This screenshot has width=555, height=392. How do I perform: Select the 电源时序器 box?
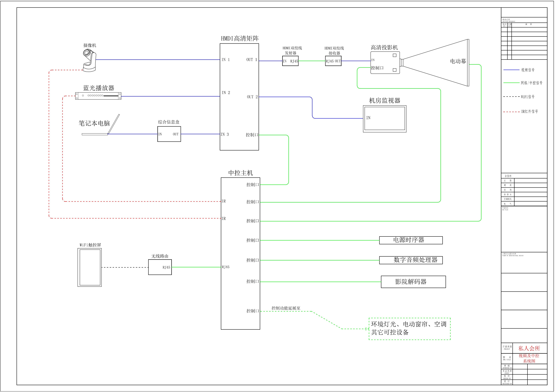411,240
